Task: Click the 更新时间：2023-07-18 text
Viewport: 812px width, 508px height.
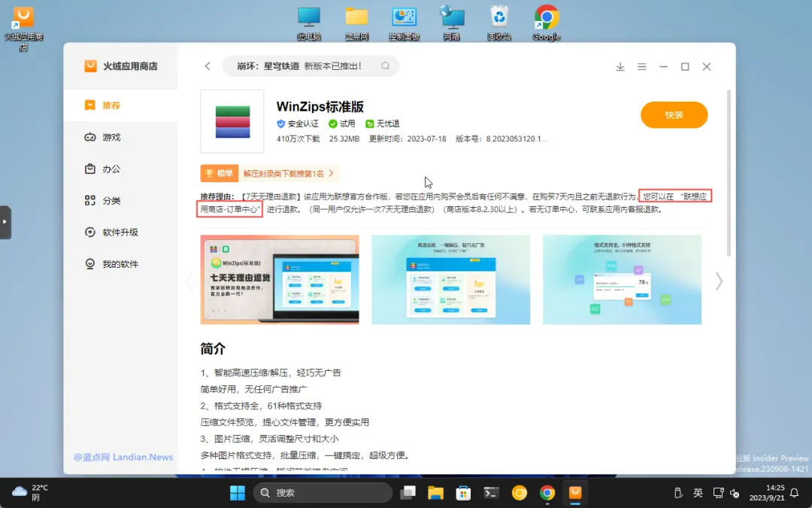Action: [408, 139]
